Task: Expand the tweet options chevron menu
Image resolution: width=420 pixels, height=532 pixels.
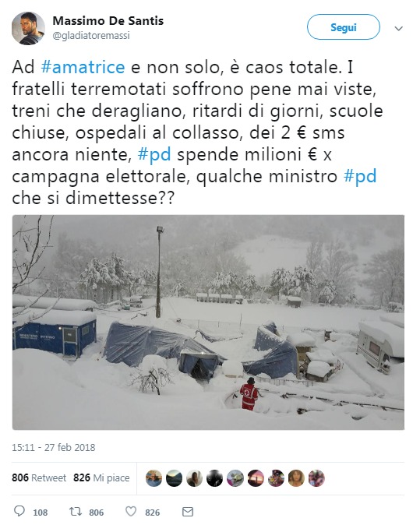Action: (398, 29)
